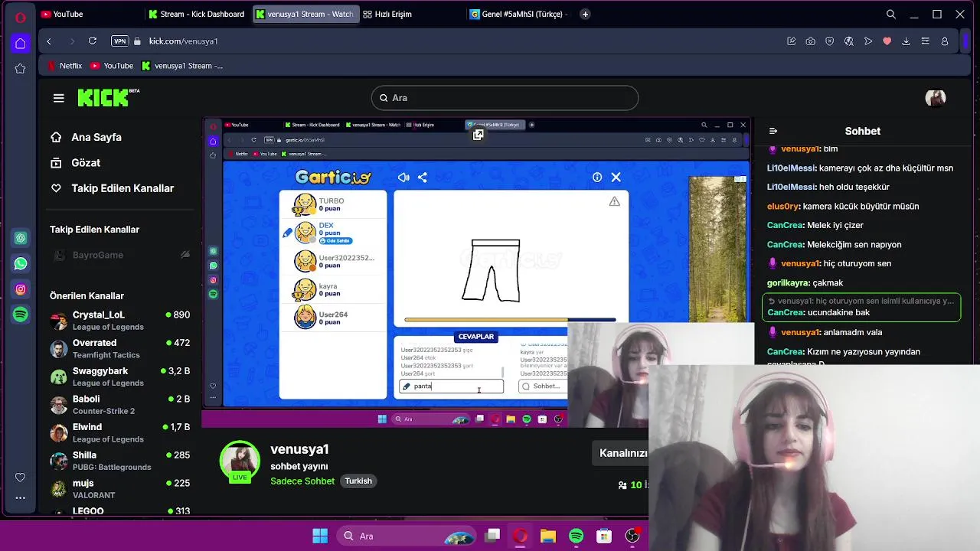This screenshot has width=980, height=551.
Task: Toggle the Kick hamburger menu
Action: tap(59, 98)
